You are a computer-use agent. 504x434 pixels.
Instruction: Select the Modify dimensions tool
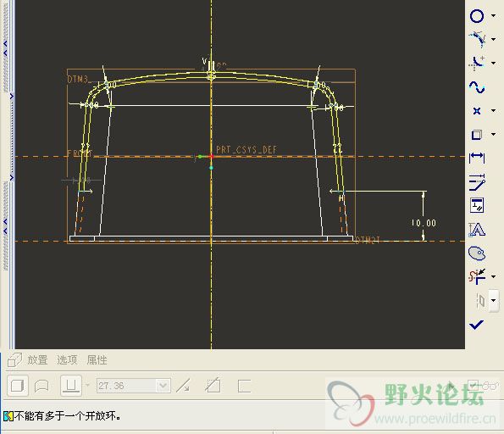(477, 182)
